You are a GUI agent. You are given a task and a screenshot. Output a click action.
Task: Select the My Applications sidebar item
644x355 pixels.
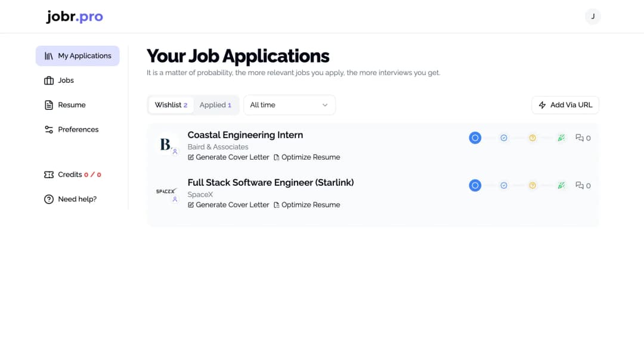(78, 55)
